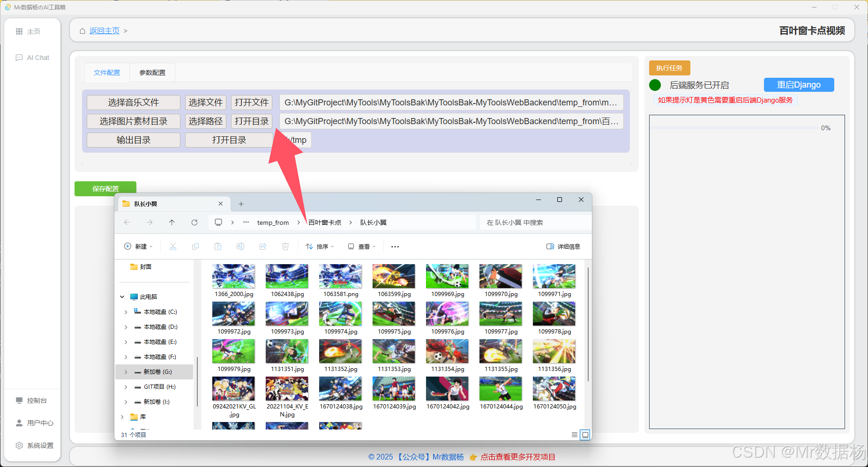The height and width of the screenshot is (467, 868).
Task: Click the music file path input field
Action: (451, 103)
